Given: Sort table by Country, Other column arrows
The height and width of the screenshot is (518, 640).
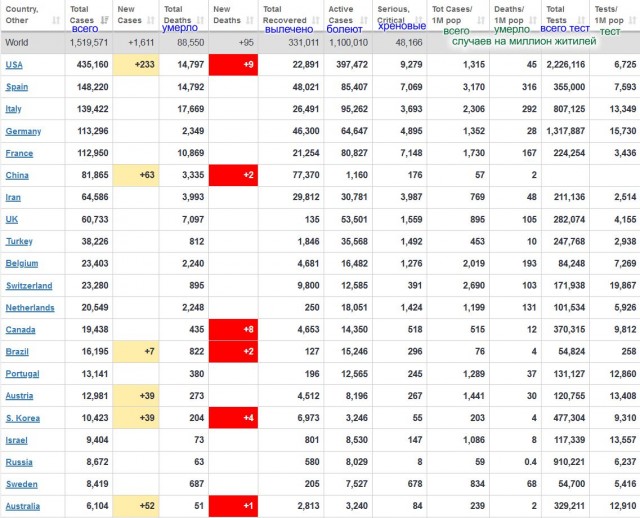Looking at the screenshot, I should pos(56,20).
